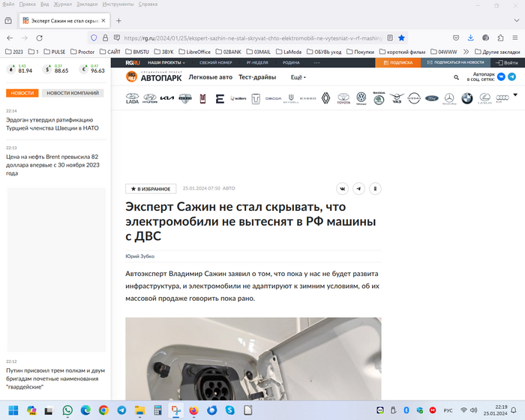Open the Exeed brand logo
The width and height of the screenshot is (525, 420).
307,98
